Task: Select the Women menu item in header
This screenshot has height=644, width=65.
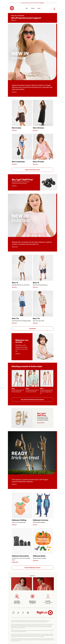Action: tap(33, 8)
